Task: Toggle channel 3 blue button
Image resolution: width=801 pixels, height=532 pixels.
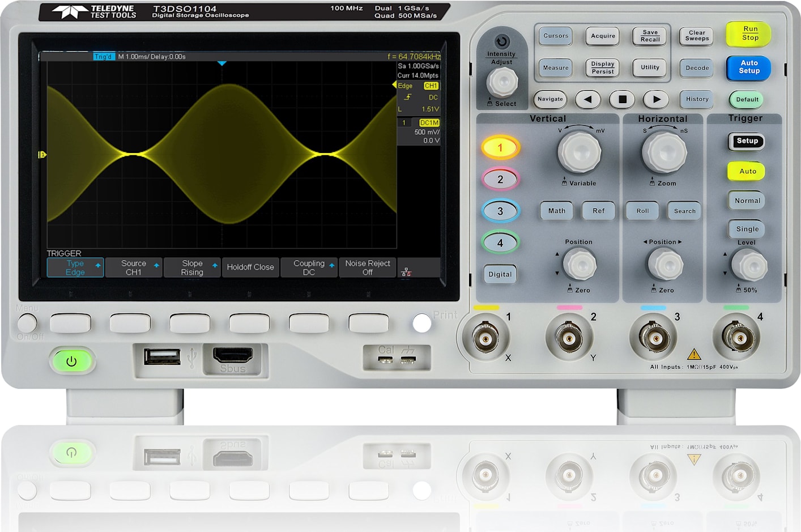Action: point(500,211)
